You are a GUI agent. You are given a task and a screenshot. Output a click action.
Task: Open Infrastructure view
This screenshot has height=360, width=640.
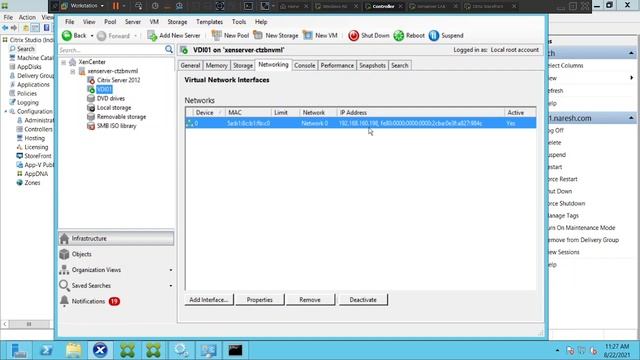[116, 238]
